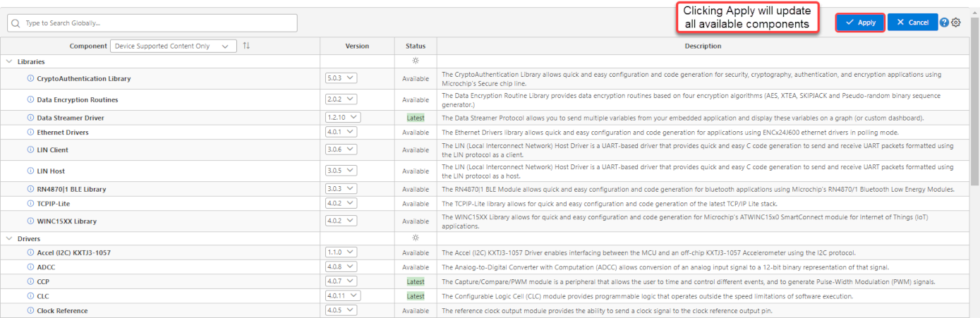Click the Status column header
980x318 pixels.
(x=416, y=46)
